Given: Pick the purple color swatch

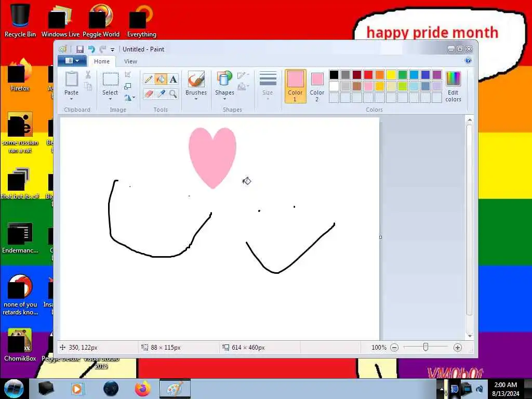Looking at the screenshot, I should pyautogui.click(x=437, y=75).
